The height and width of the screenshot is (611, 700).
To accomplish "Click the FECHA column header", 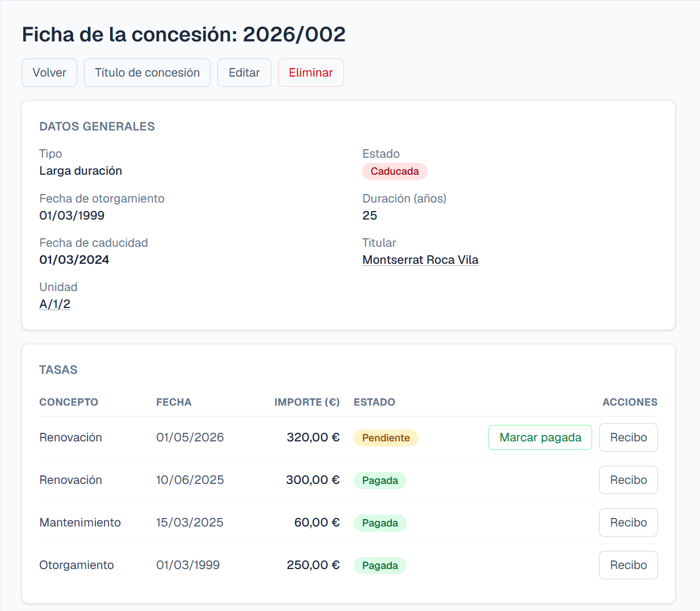I will pyautogui.click(x=174, y=402).
